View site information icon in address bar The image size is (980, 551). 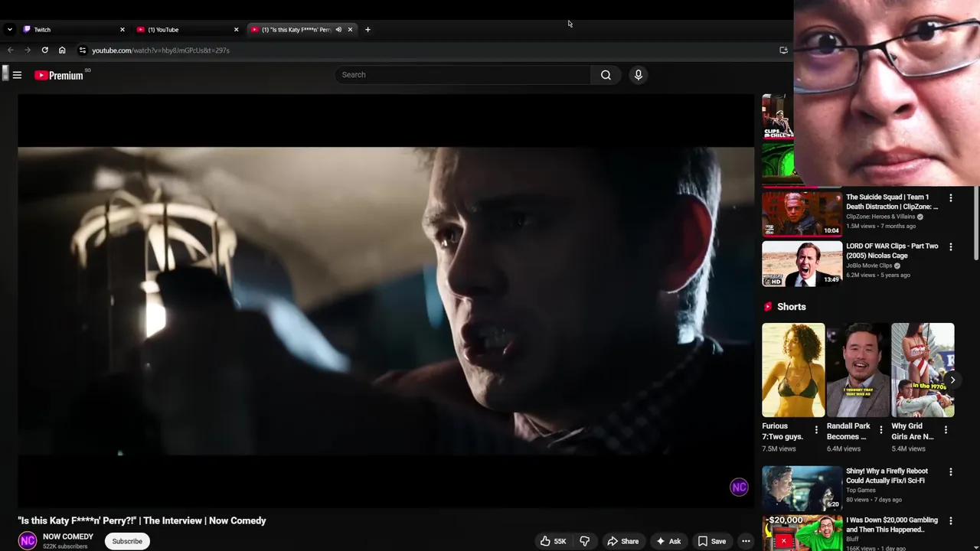click(x=83, y=51)
